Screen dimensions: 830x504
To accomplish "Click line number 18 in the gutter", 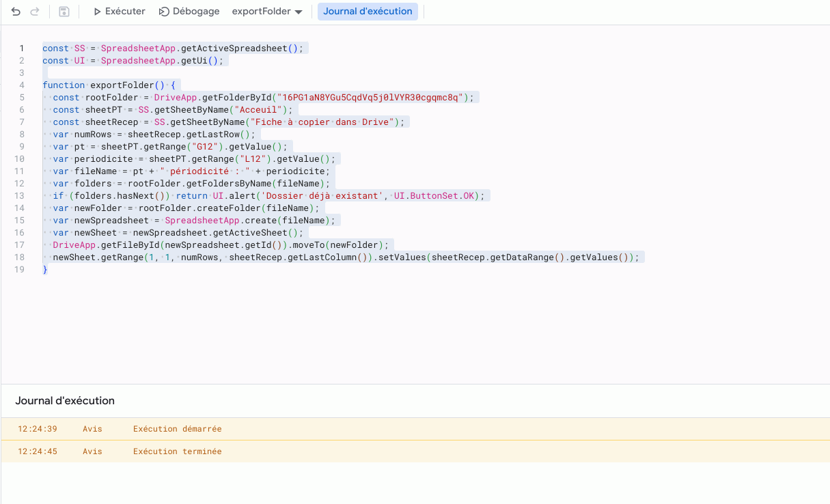I will pos(20,257).
